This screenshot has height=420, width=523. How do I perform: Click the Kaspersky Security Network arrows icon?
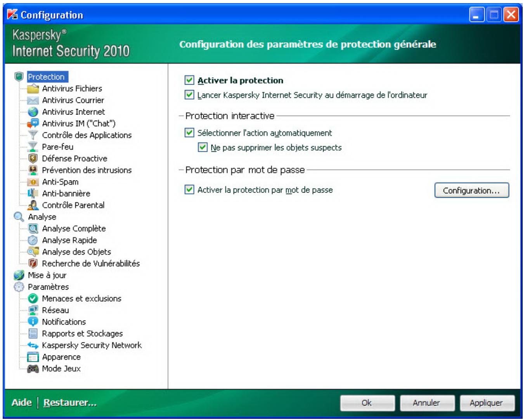(x=33, y=345)
